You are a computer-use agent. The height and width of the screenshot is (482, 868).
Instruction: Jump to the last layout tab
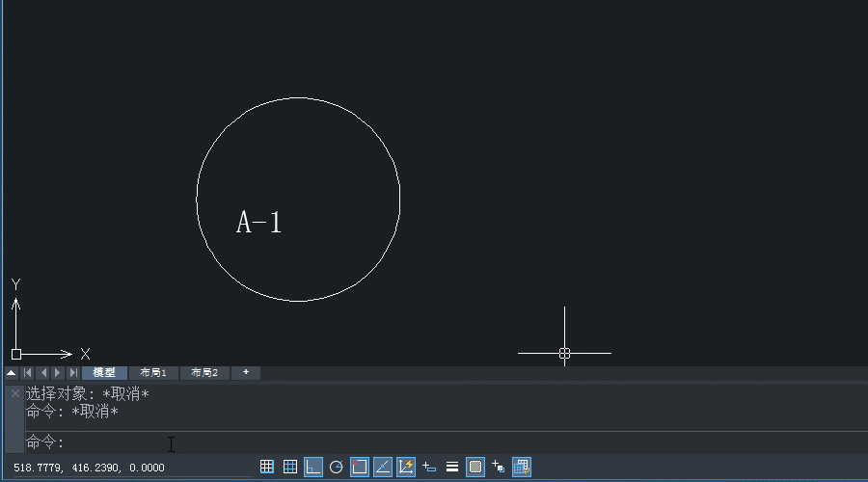click(73, 373)
